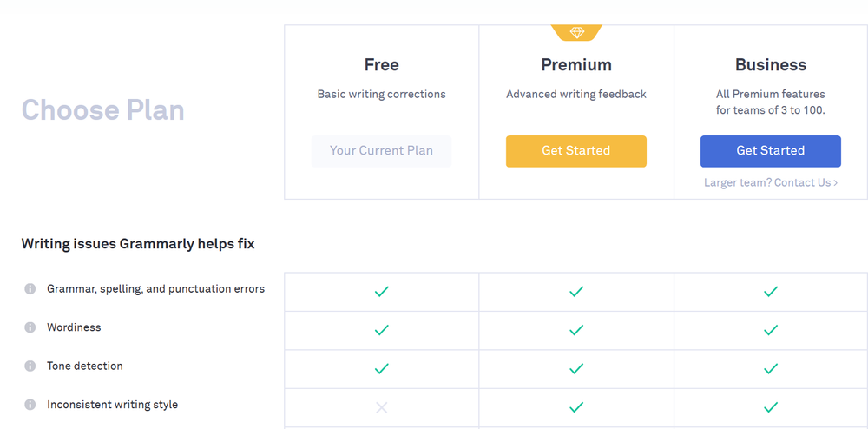Click the Business checkmark for Wordiness

771,330
